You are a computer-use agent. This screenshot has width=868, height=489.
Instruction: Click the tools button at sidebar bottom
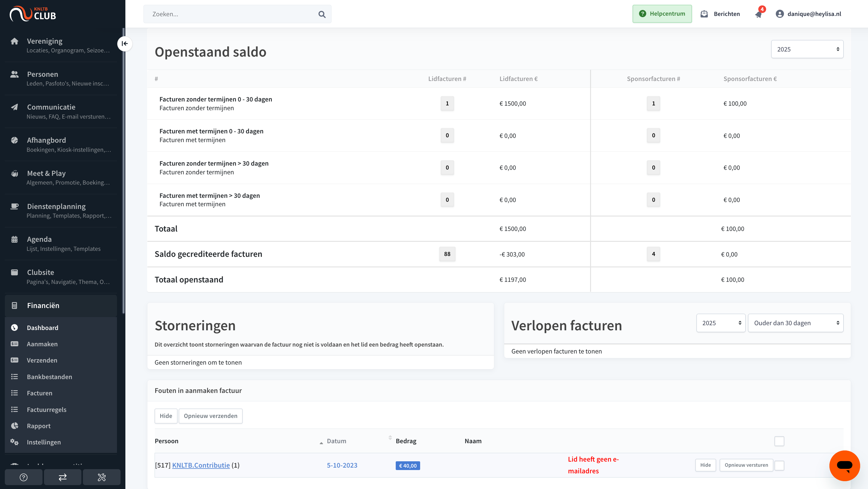point(102,477)
